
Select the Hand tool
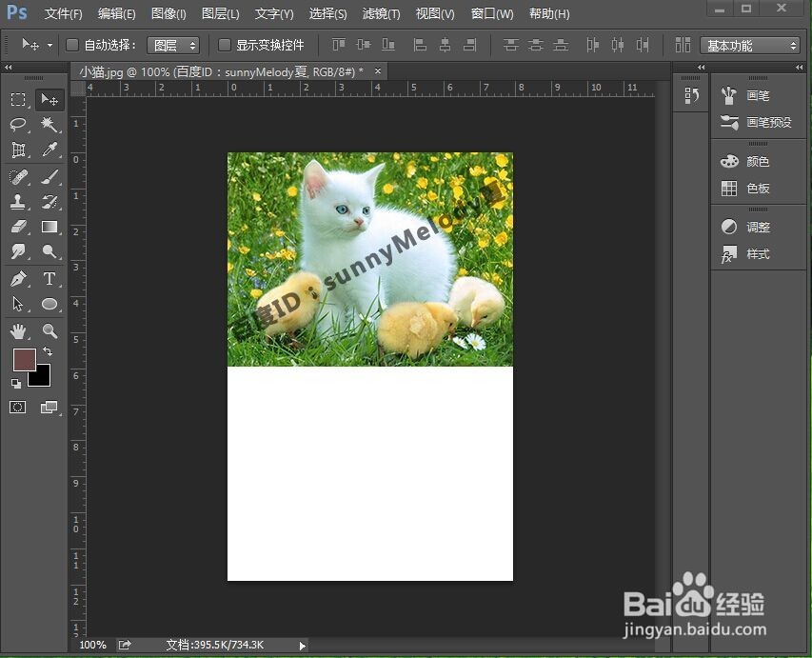tap(18, 331)
